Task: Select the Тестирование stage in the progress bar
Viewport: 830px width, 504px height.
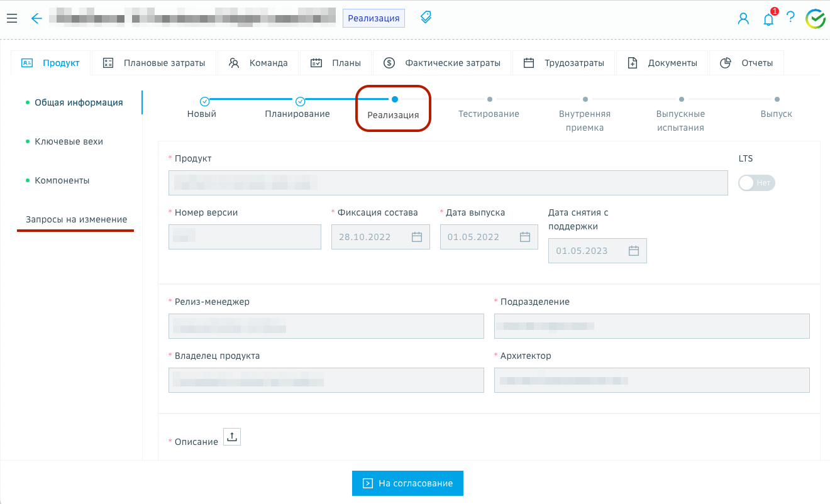Action: pos(489,107)
